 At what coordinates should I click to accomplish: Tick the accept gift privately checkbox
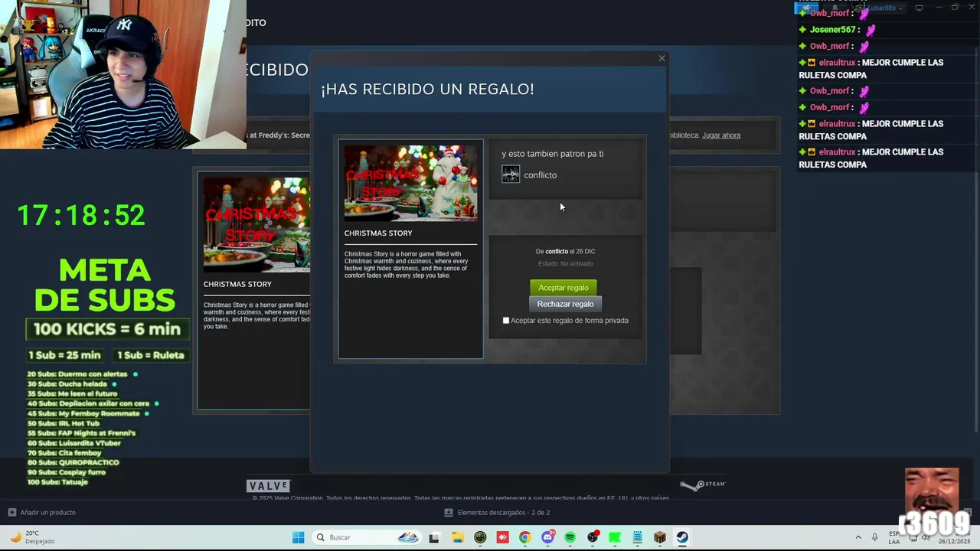click(x=505, y=321)
